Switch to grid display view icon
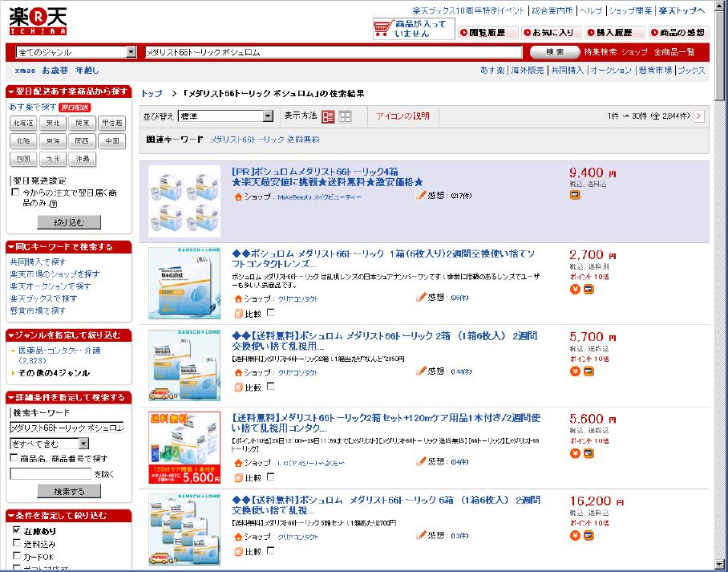Screen dimensions: 728x572 point(345,116)
